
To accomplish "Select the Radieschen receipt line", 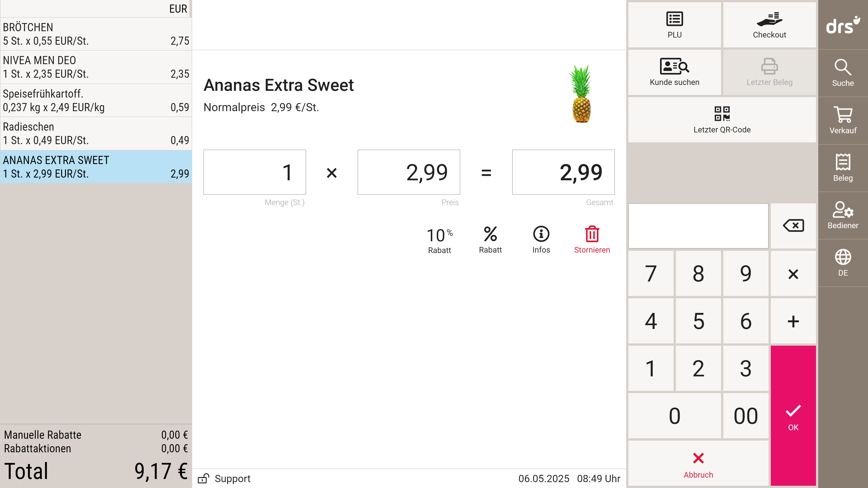I will click(96, 133).
